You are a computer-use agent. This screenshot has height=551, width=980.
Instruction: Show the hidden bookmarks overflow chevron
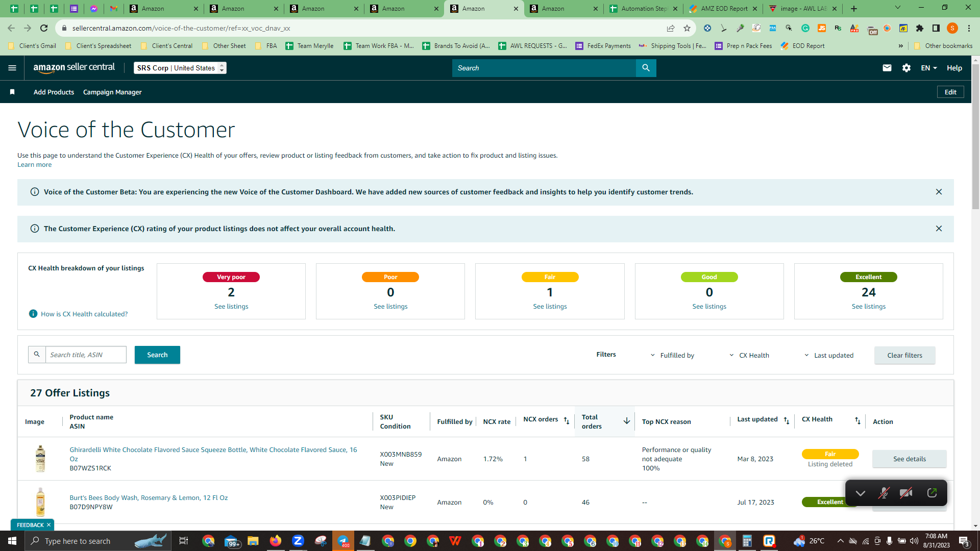pos(901,46)
